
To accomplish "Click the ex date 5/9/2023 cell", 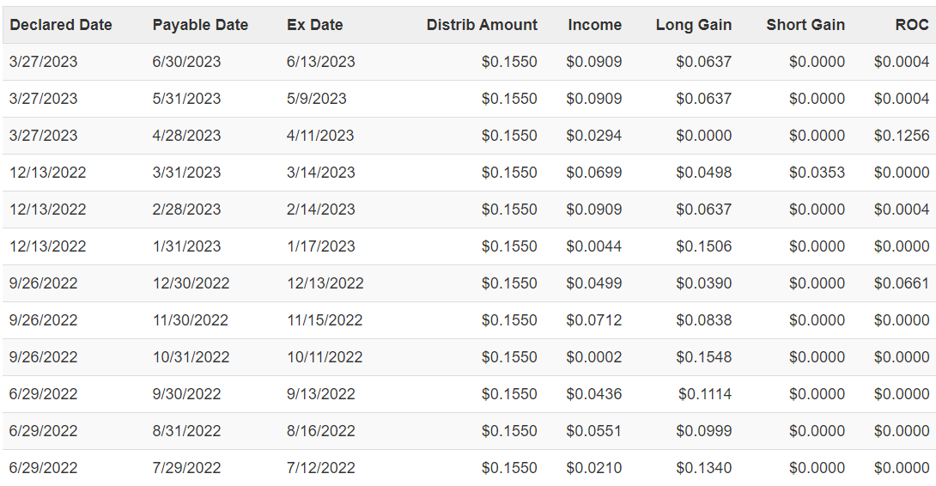I will point(316,99).
